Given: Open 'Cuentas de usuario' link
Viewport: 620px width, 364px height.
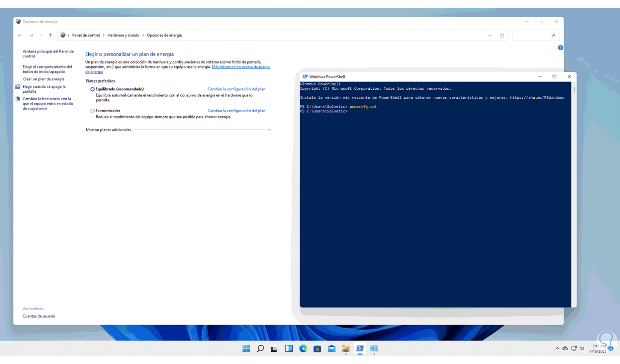Looking at the screenshot, I should click(39, 316).
